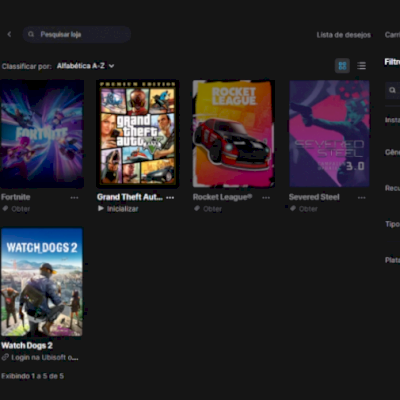Click the search icon in the filters panel
This screenshot has height=400, width=400.
tap(392, 90)
